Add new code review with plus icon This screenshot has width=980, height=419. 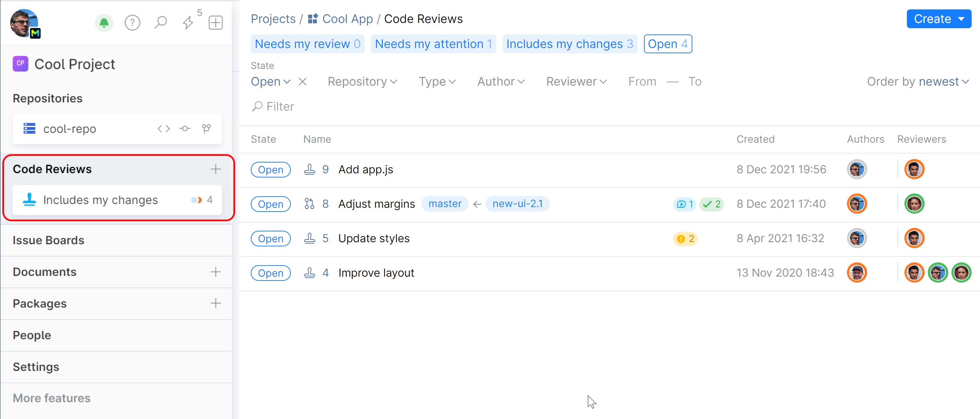coord(216,169)
